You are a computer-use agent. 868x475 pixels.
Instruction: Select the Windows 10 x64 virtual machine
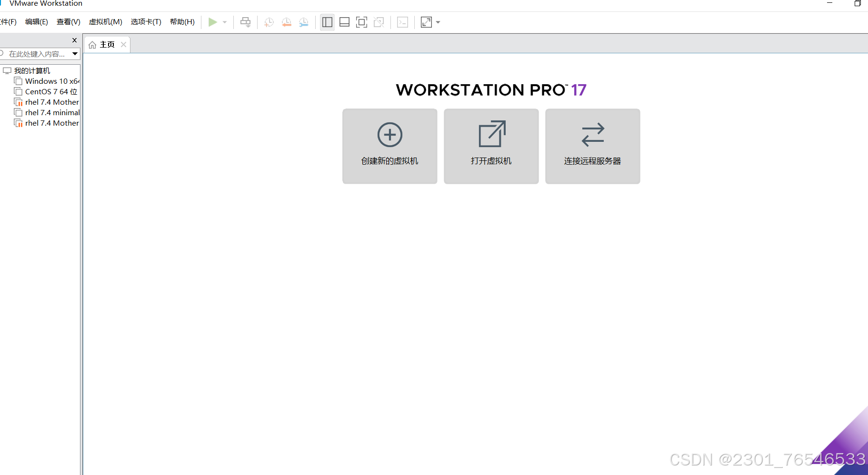click(52, 81)
